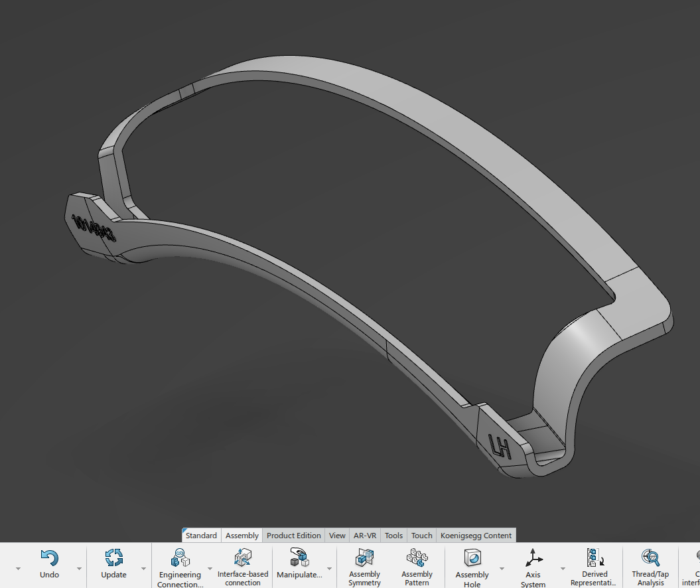Image resolution: width=700 pixels, height=588 pixels.
Task: Expand the Manipulate tool dropdown arrow
Action: click(329, 569)
